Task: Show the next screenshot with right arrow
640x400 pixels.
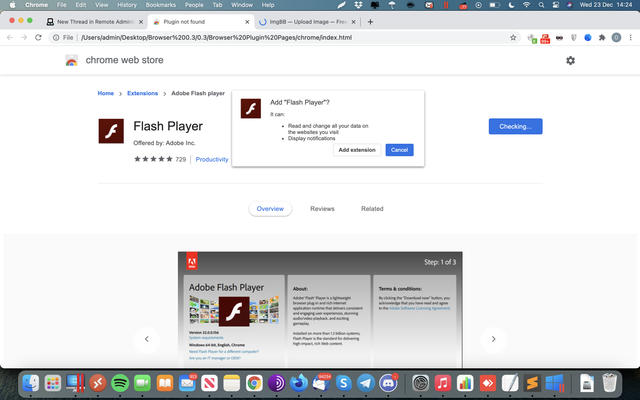Action: pyautogui.click(x=493, y=339)
